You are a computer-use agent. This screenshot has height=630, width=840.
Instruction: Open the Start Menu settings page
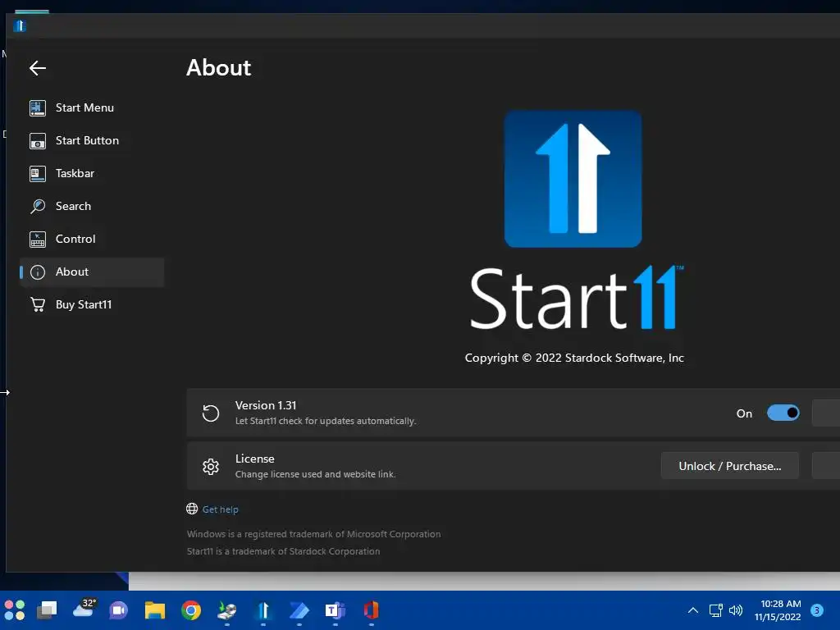tap(92, 107)
